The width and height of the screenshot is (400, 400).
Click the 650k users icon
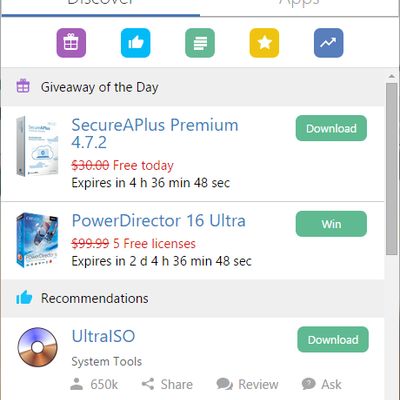[x=77, y=384]
